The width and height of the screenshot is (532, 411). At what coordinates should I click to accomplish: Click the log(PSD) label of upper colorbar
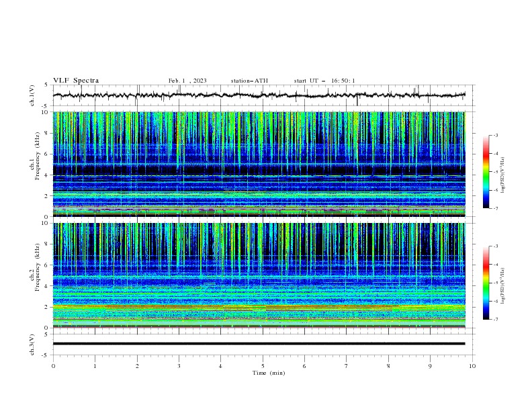click(x=502, y=175)
